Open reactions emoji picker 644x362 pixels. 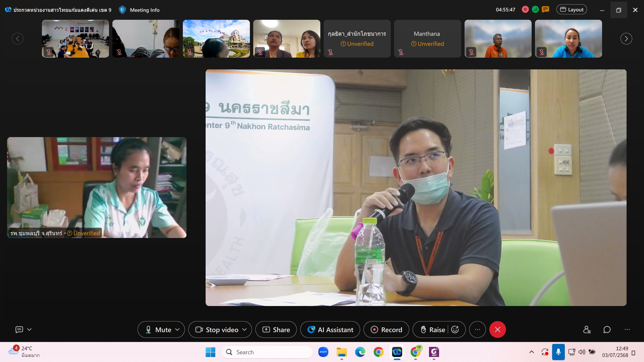point(455,330)
